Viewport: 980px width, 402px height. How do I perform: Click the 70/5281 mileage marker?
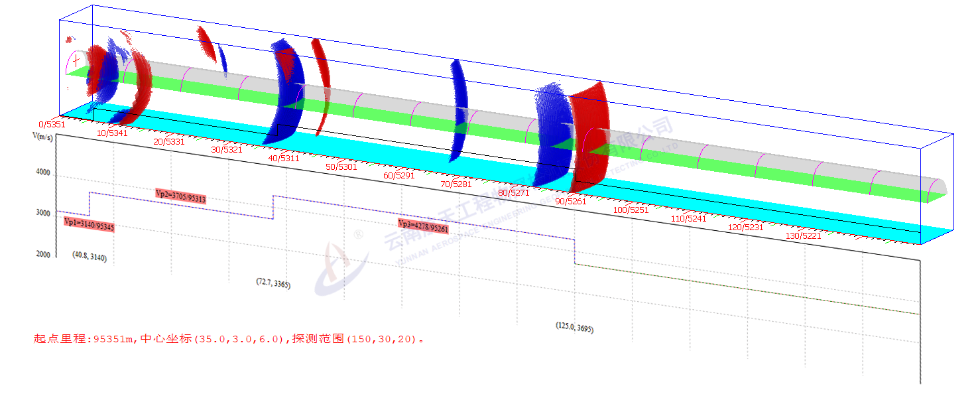click(456, 184)
